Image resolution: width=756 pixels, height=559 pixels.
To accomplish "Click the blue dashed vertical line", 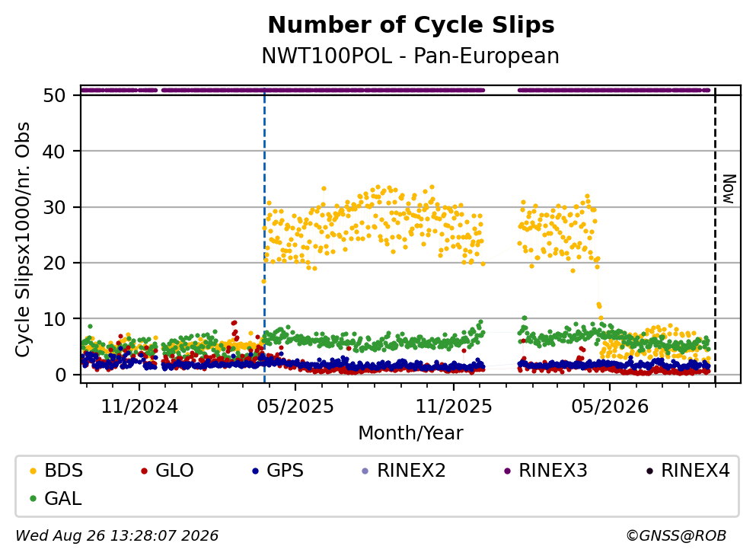I will tap(264, 236).
